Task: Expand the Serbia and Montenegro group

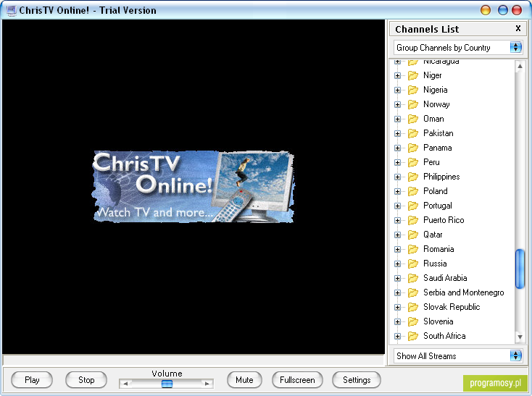Action: pyautogui.click(x=398, y=292)
